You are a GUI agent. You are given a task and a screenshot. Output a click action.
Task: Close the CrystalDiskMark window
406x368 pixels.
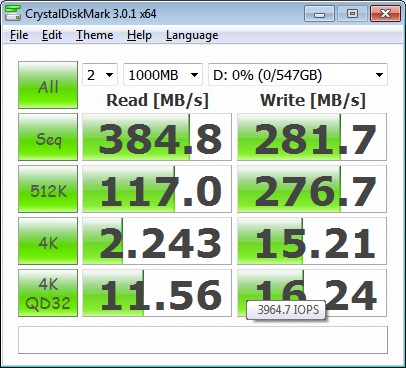click(x=385, y=14)
